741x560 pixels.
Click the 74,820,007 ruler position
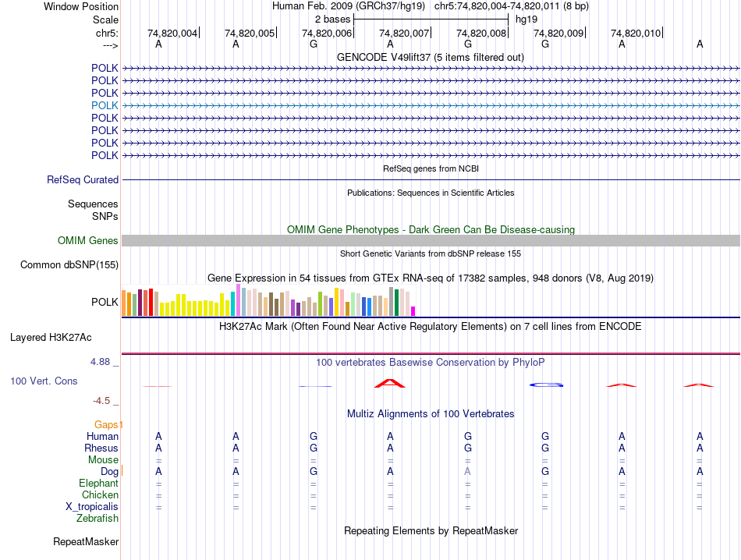point(404,33)
